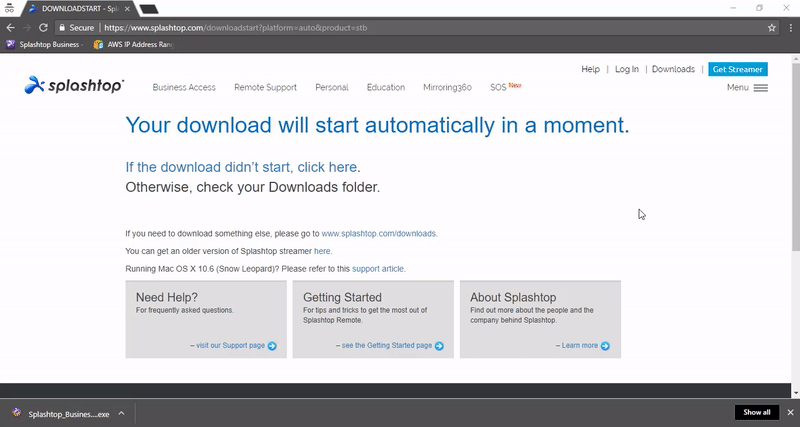Close the downloads bar
Image resolution: width=800 pixels, height=427 pixels.
pos(788,412)
